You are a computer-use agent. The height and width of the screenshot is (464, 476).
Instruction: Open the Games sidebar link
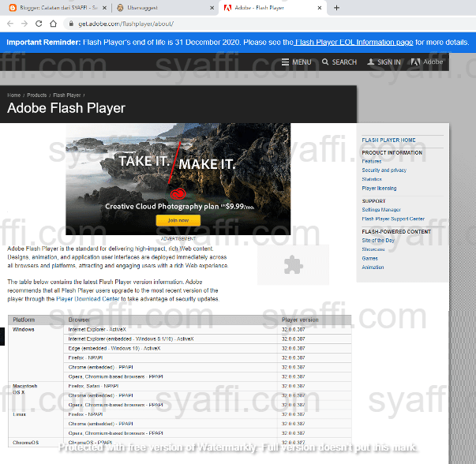(369, 259)
